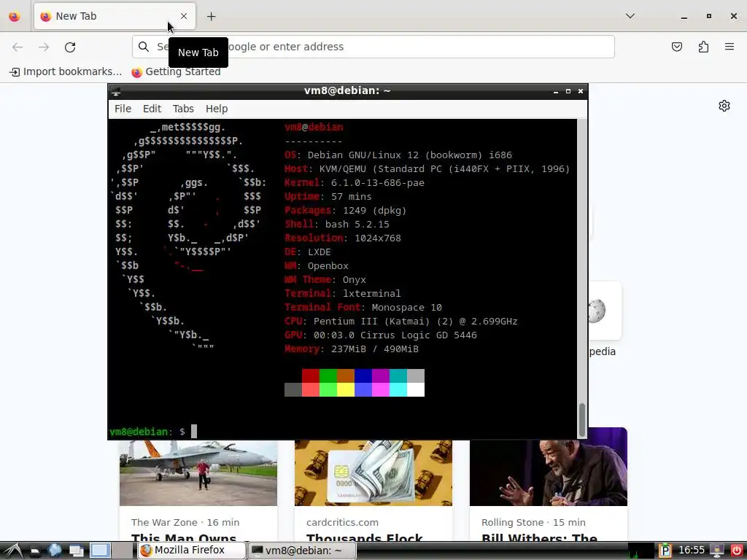Click the Bill Withers article headline
Image resolution: width=747 pixels, height=560 pixels.
pos(539,537)
